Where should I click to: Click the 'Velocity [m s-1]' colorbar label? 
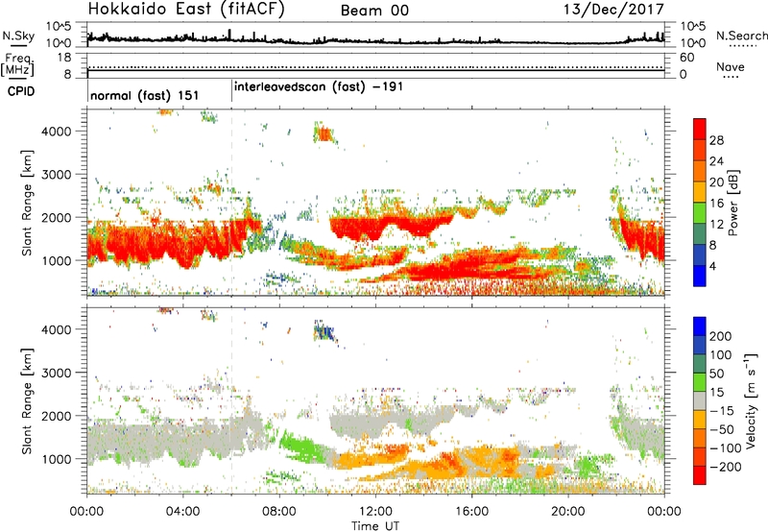(x=752, y=400)
